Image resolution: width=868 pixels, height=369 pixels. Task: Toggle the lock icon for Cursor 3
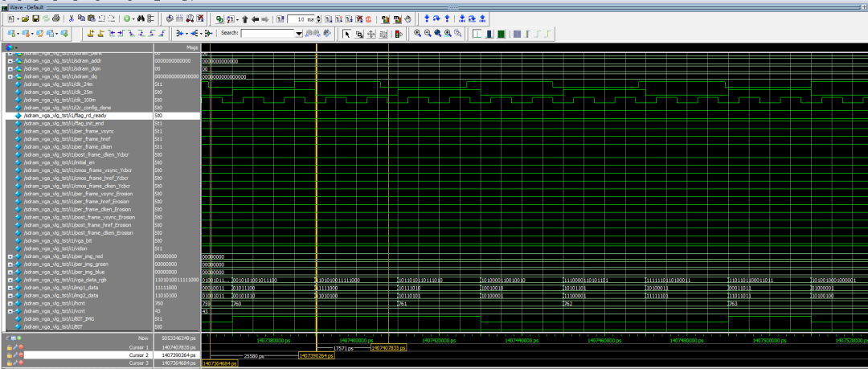click(x=10, y=363)
